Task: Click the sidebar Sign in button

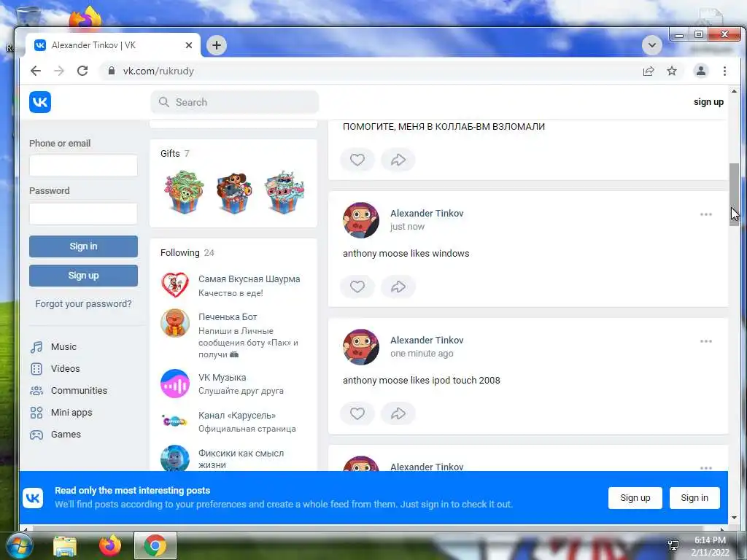Action: point(83,246)
